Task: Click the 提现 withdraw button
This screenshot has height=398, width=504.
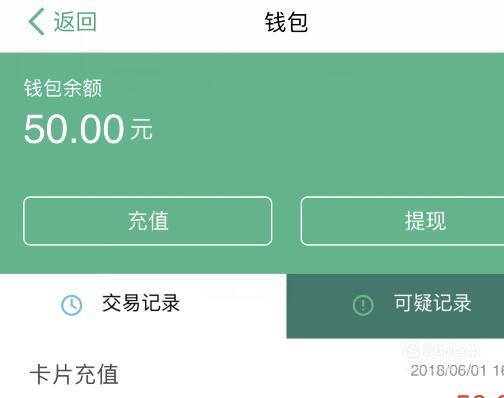Action: (x=402, y=221)
